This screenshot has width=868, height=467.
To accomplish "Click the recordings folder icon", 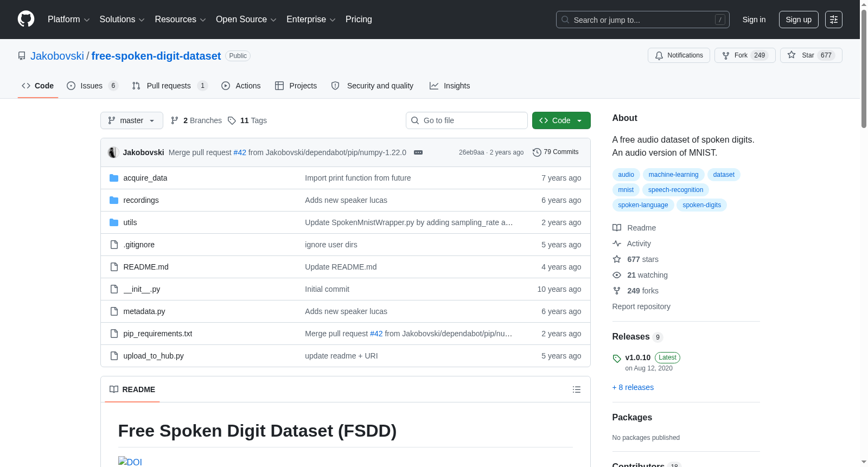I will (x=114, y=200).
